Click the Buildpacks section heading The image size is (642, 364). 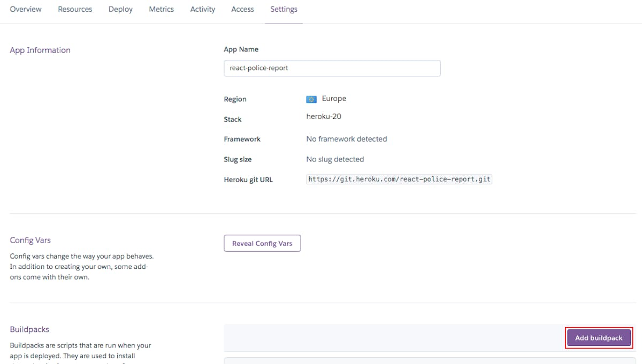pos(29,330)
